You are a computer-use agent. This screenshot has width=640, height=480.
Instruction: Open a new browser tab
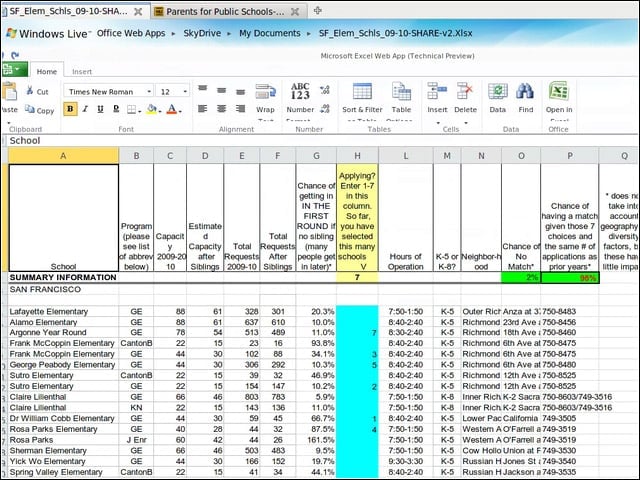(318, 11)
